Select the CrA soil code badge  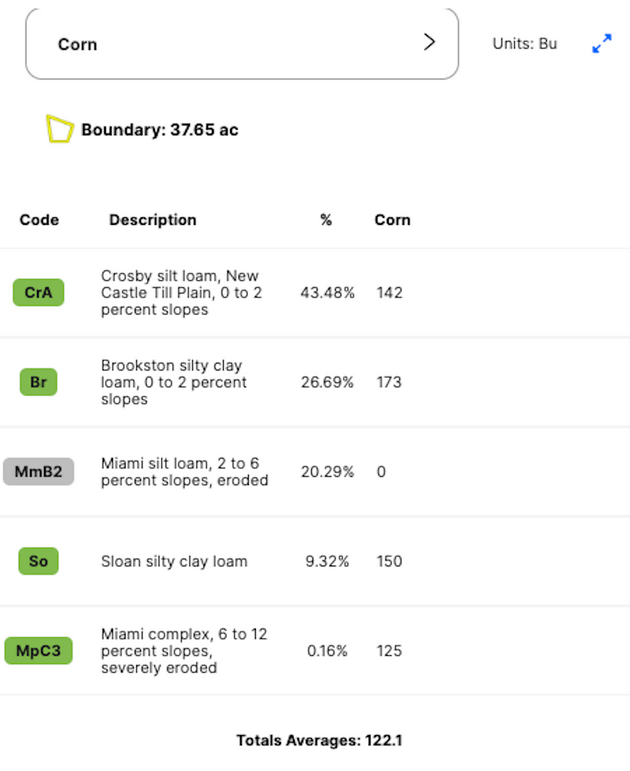[x=38, y=292]
